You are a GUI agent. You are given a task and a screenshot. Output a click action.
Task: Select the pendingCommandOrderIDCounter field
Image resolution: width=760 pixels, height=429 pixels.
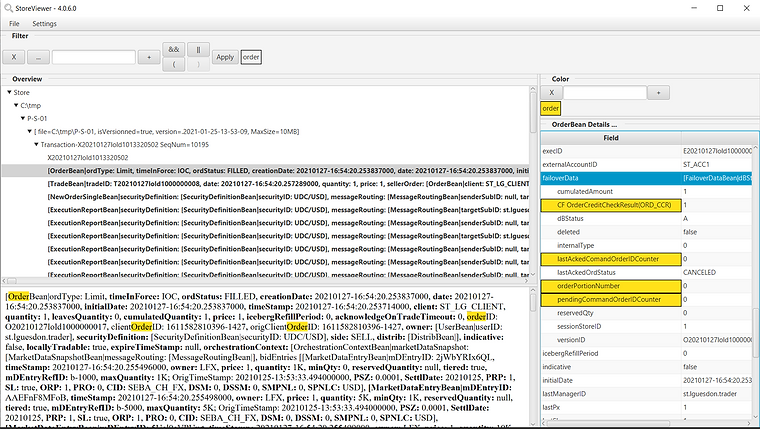[x=611, y=300]
